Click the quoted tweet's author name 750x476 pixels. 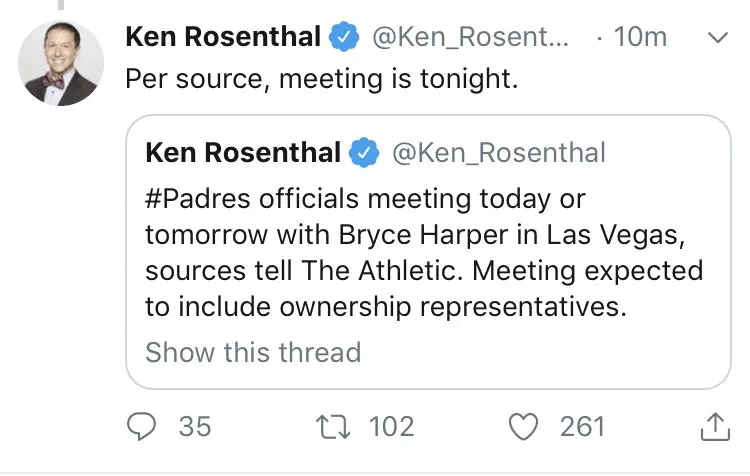click(x=242, y=153)
